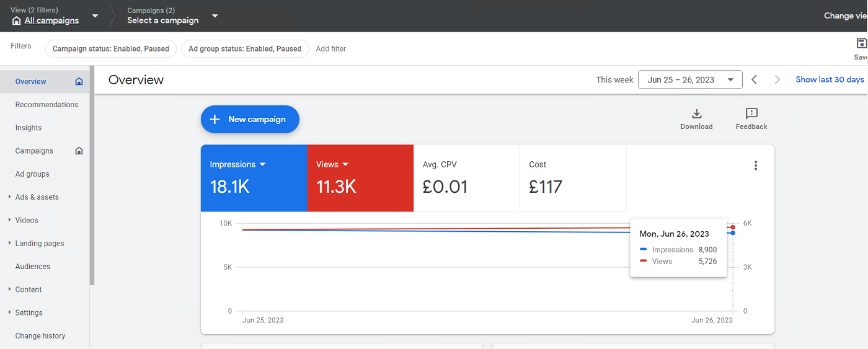Click the Save icon in filter bar

(x=861, y=43)
